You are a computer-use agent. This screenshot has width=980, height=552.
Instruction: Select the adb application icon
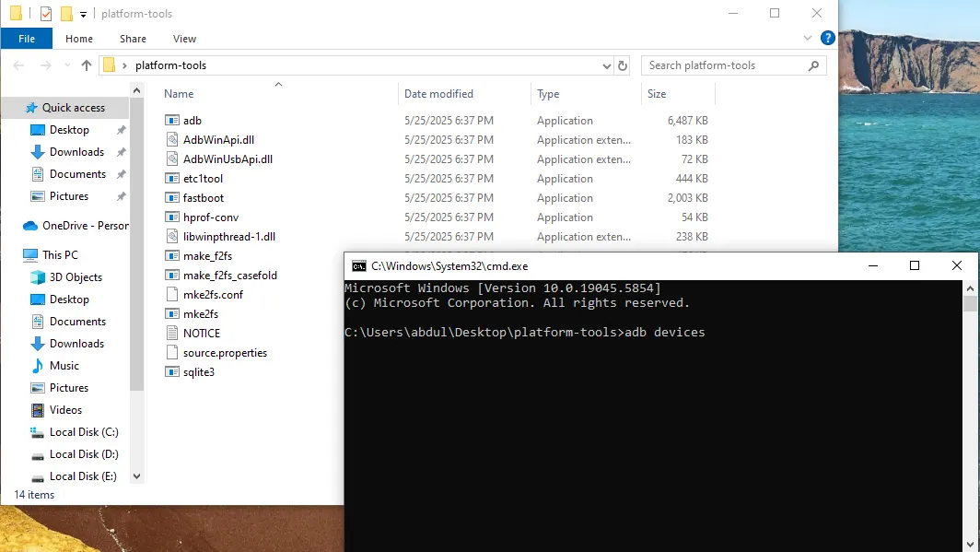172,120
